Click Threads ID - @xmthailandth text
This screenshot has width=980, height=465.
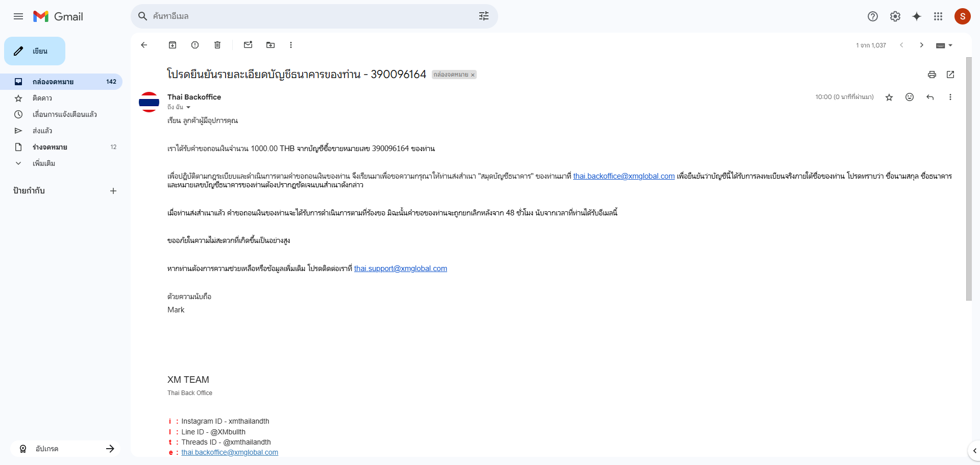(x=226, y=442)
